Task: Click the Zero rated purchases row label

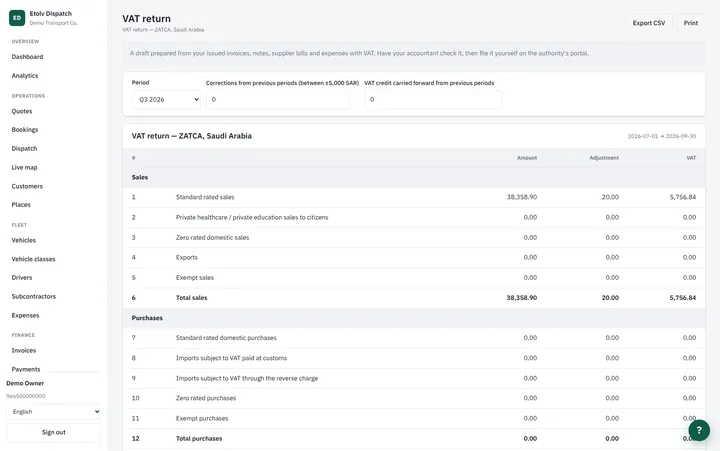Action: [206, 398]
